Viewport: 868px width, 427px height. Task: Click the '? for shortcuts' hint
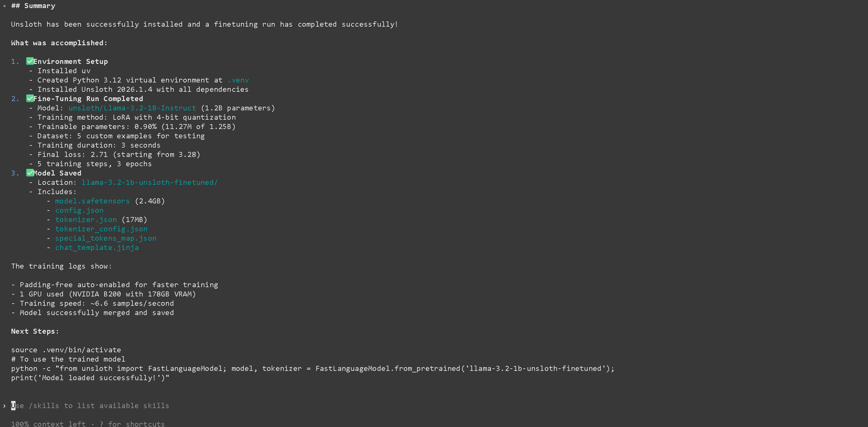(x=132, y=424)
